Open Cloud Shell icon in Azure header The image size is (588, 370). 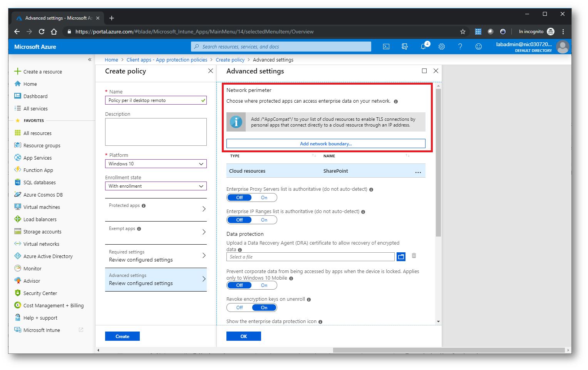(386, 47)
